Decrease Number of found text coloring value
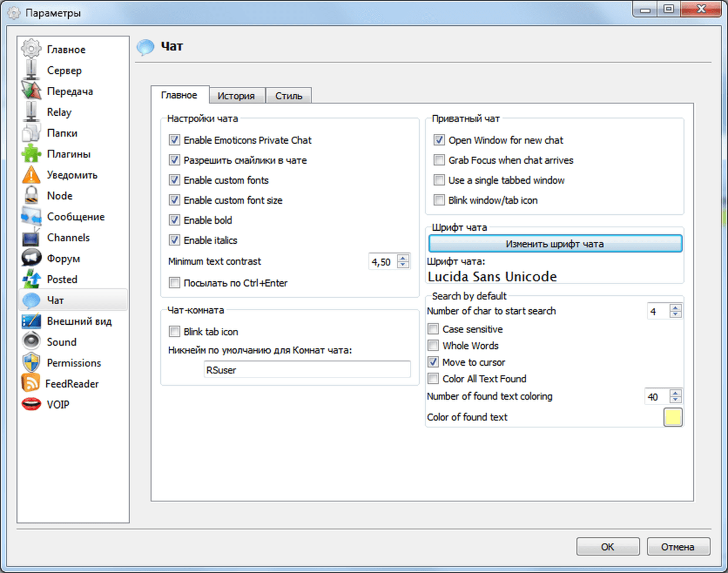Viewport: 728px width, 573px height. coord(675,400)
